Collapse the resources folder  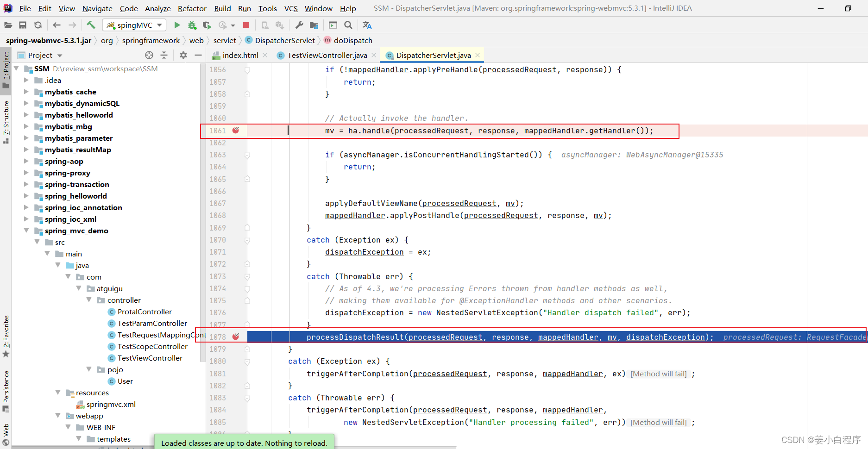[x=58, y=393]
